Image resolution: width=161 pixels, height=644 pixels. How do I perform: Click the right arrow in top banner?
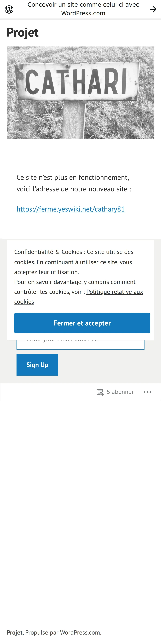click(153, 9)
